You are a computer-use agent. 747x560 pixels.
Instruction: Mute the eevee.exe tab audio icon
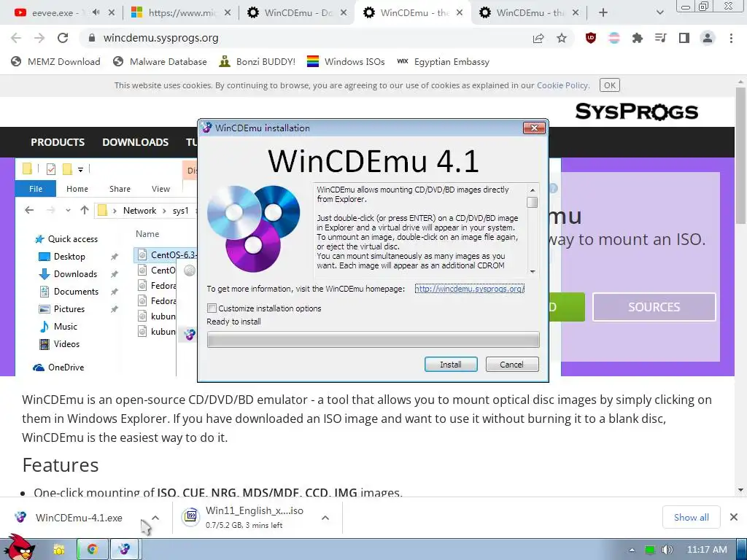pyautogui.click(x=96, y=12)
